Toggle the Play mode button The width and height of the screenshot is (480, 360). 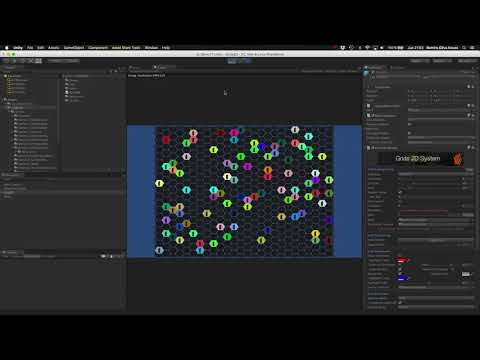(232, 61)
